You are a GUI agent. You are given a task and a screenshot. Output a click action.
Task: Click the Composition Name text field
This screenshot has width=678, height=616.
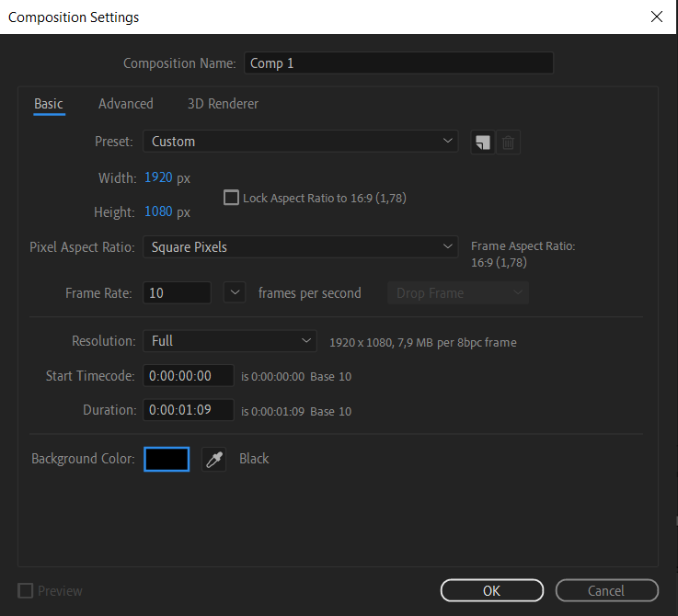398,63
